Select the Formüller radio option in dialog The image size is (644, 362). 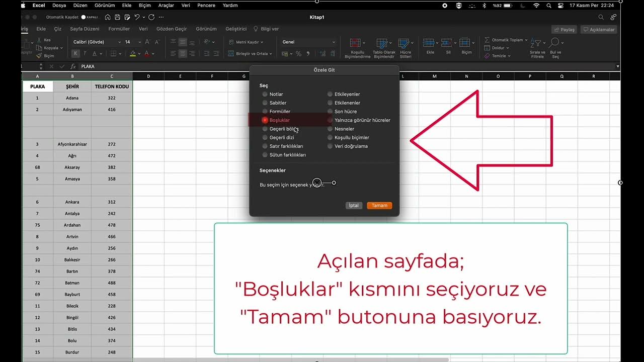pyautogui.click(x=265, y=112)
